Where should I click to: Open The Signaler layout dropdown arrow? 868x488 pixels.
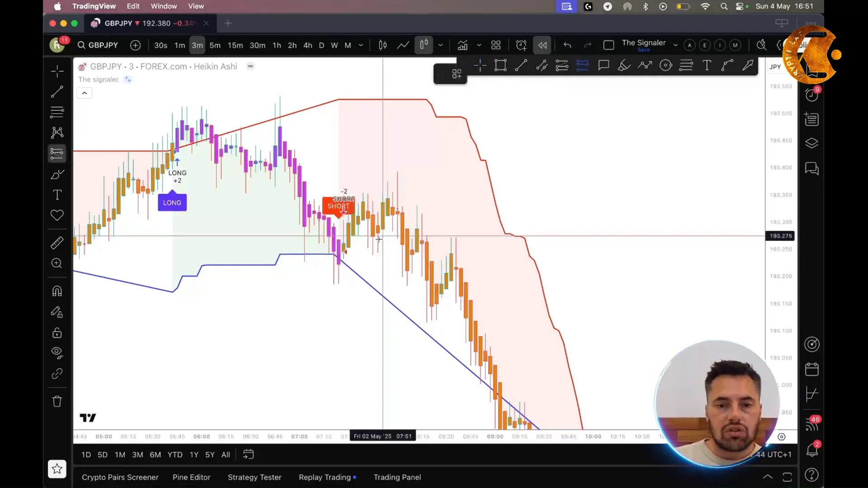click(x=675, y=45)
